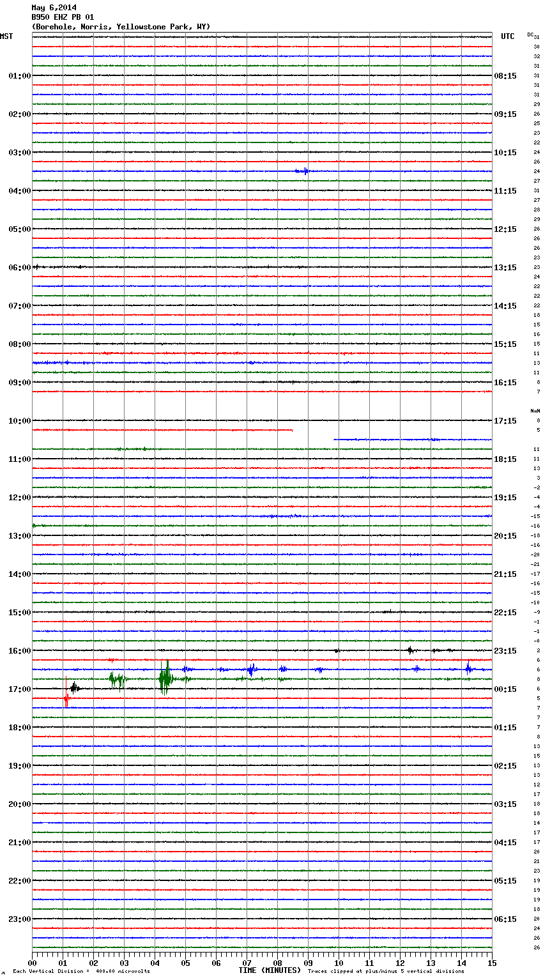Click the 06:00 MST hour label
The width and height of the screenshot is (543, 980).
pos(19,268)
